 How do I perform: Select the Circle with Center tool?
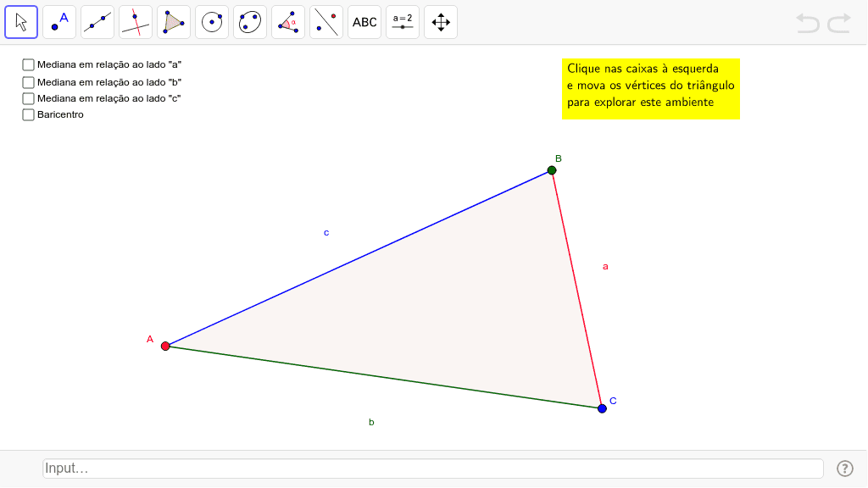[x=212, y=22]
